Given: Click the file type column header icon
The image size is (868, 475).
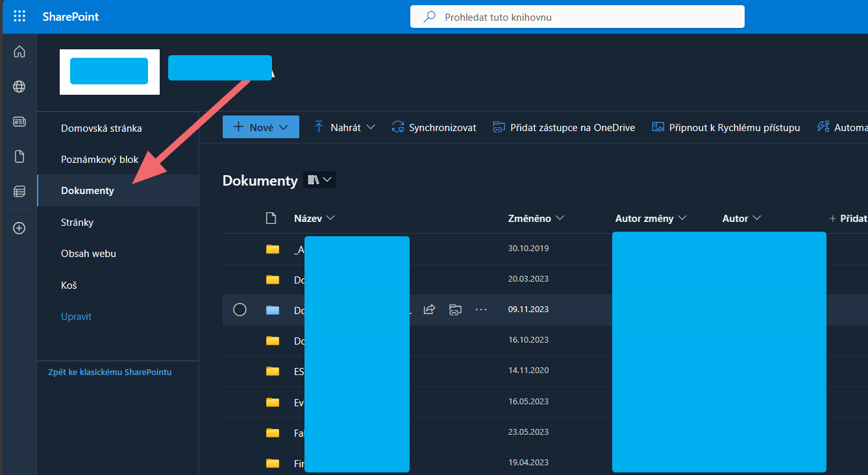Looking at the screenshot, I should [x=271, y=218].
